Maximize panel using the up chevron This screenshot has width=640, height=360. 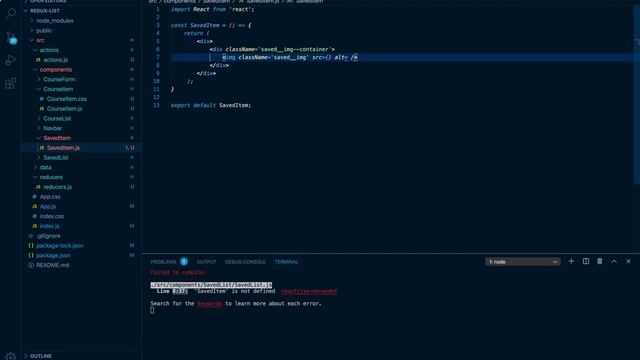pyautogui.click(x=614, y=261)
